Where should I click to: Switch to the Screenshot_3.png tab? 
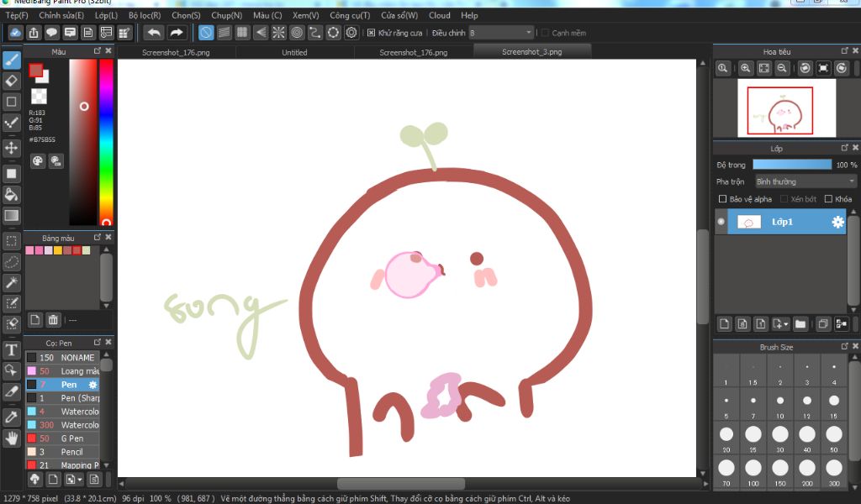point(531,51)
